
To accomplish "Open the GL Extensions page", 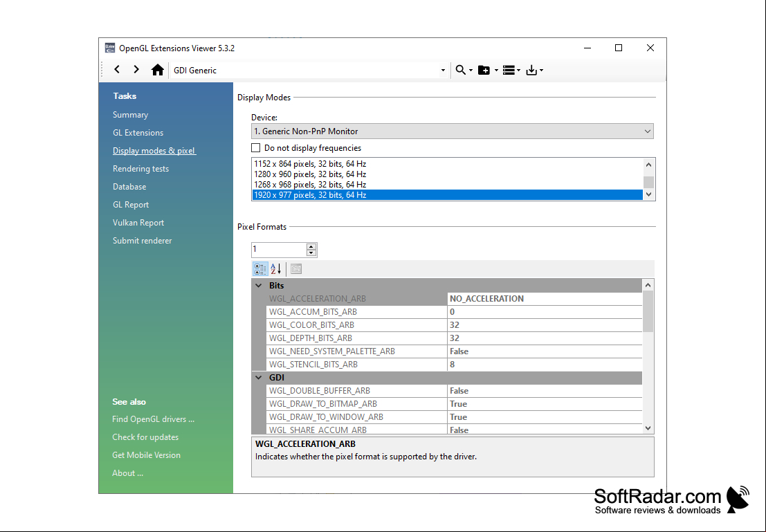I will coord(138,133).
